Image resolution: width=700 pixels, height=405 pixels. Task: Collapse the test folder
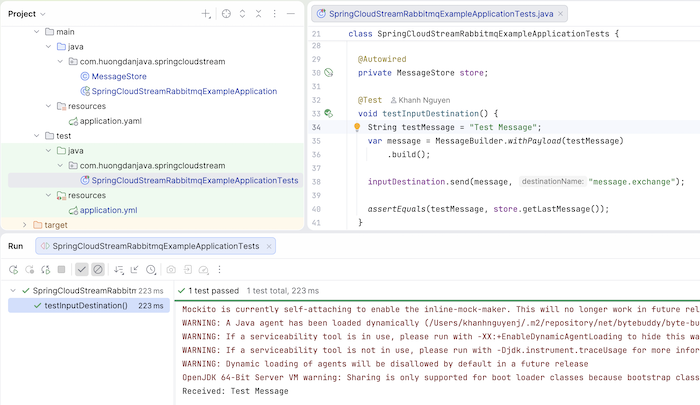pyautogui.click(x=37, y=136)
